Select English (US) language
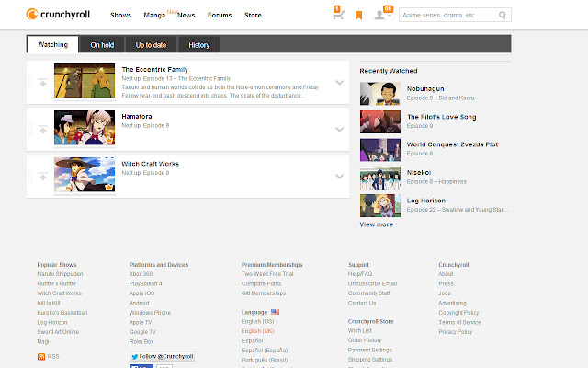 257,322
